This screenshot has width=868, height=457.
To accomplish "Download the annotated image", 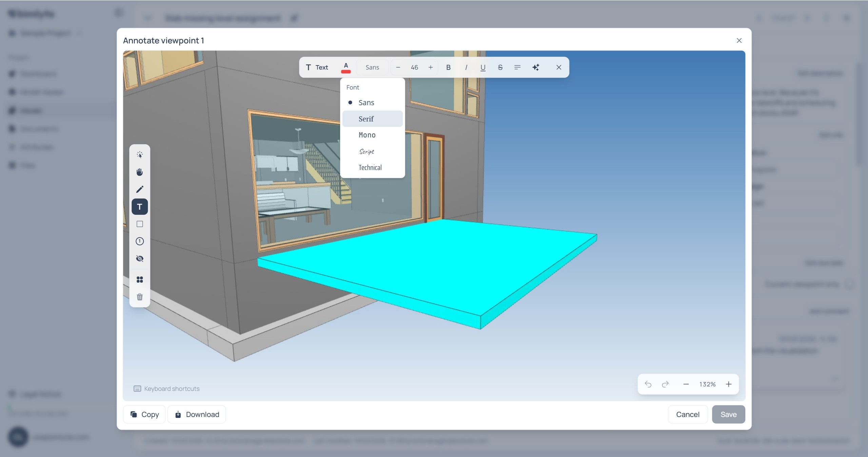I will (x=197, y=414).
